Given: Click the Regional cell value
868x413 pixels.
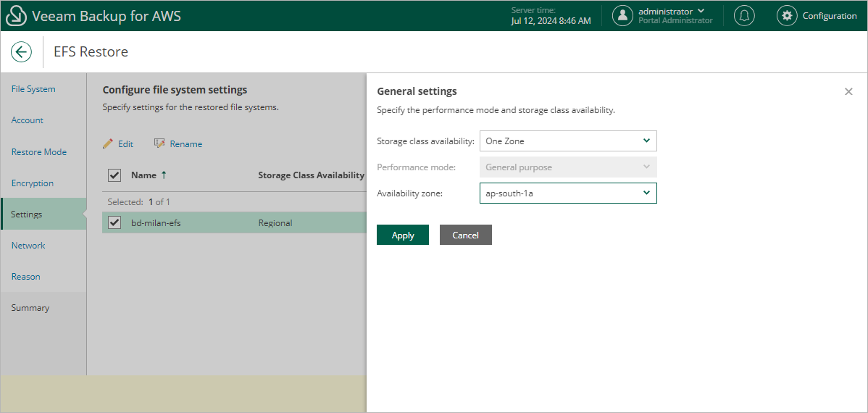Looking at the screenshot, I should tap(275, 222).
